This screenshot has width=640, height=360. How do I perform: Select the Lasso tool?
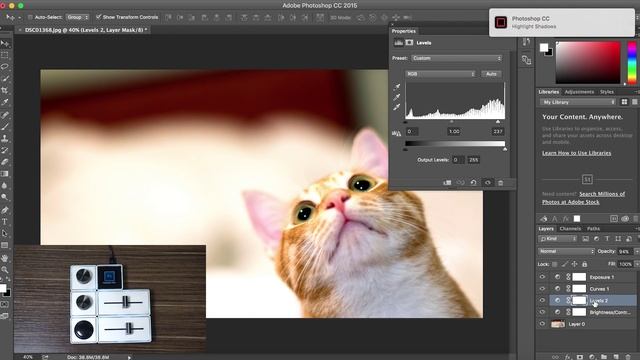[x=5, y=67]
